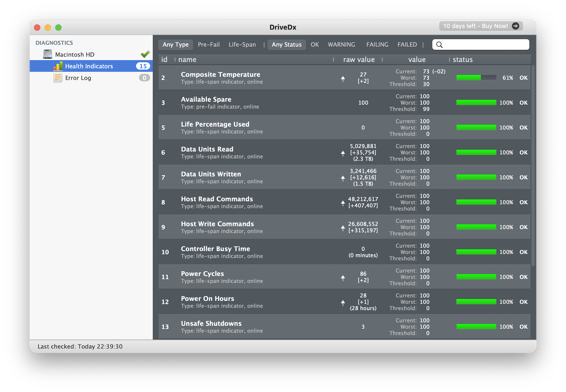Screen dimensions: 566x392
Task: Filter indicators by OK status
Action: [x=315, y=45]
